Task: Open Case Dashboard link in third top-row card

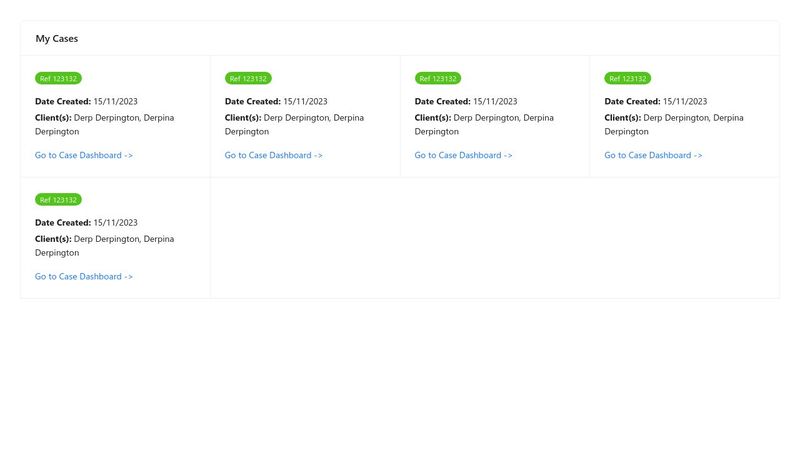Action: (x=464, y=155)
